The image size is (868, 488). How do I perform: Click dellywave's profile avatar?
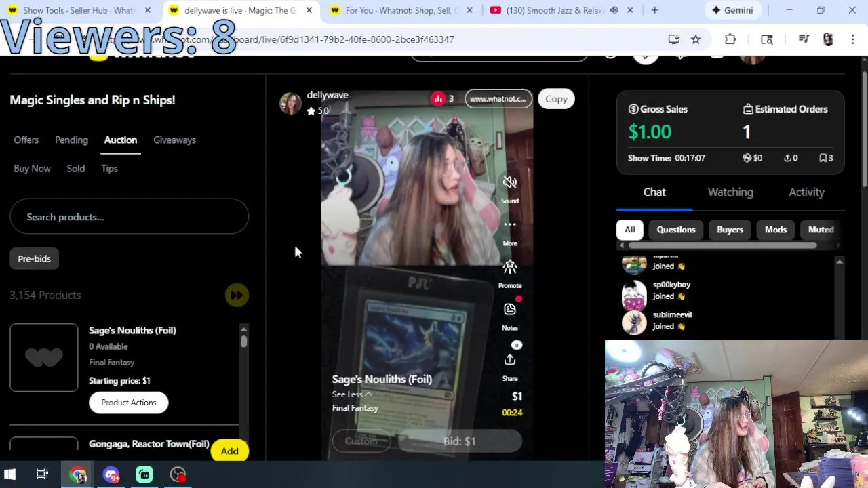point(290,103)
